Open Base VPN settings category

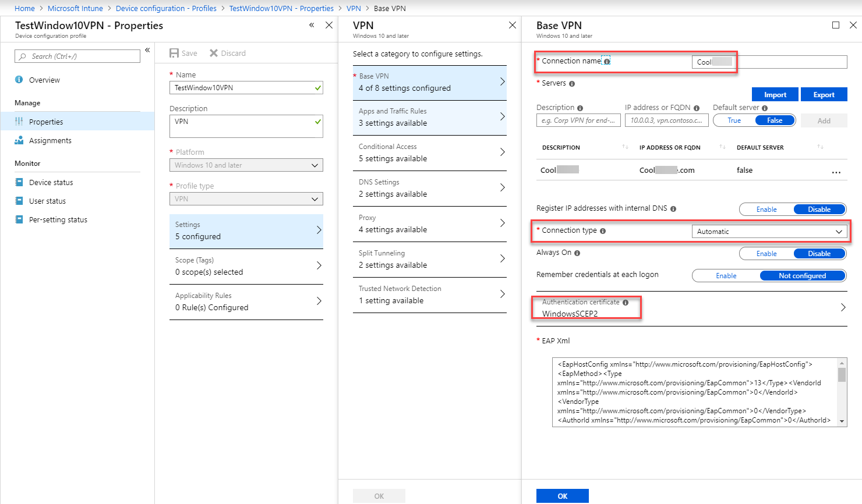coord(429,83)
